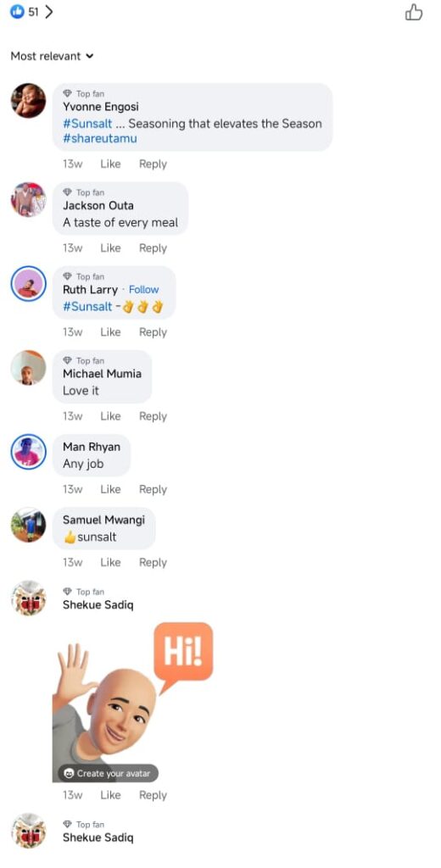Expand the Most relevant sort dropdown
This screenshot has height=868, width=441.
[x=52, y=56]
